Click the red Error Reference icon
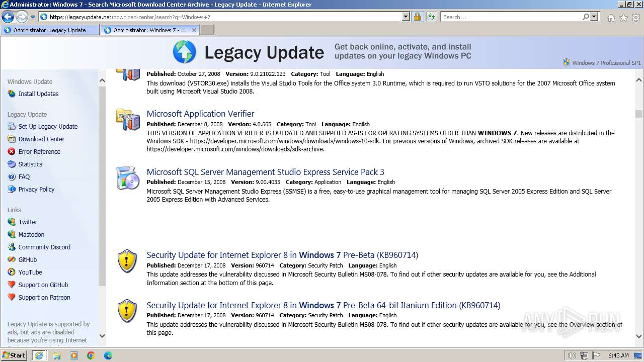Viewport: 644px width, 362px height. 12,152
